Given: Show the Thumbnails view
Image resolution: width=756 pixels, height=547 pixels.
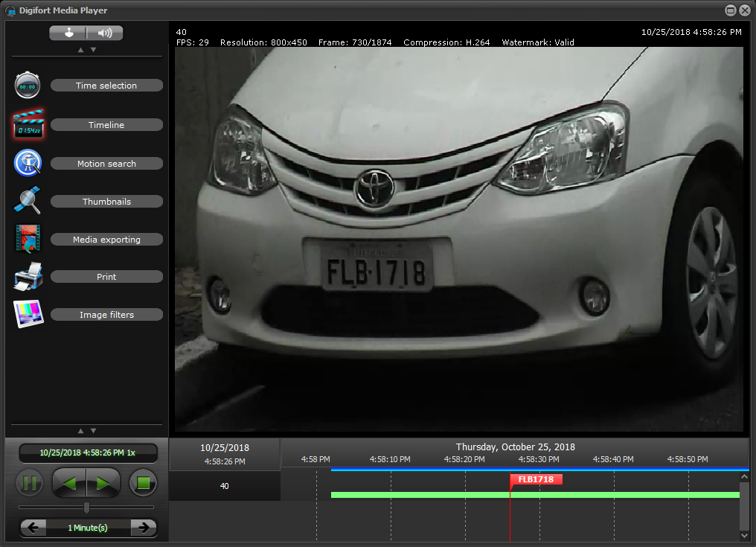Looking at the screenshot, I should 106,202.
